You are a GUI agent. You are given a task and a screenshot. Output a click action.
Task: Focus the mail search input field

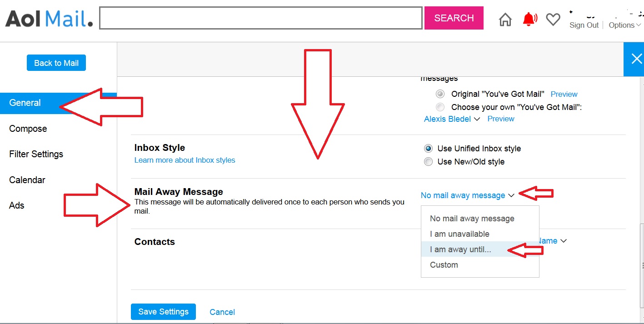tap(261, 18)
